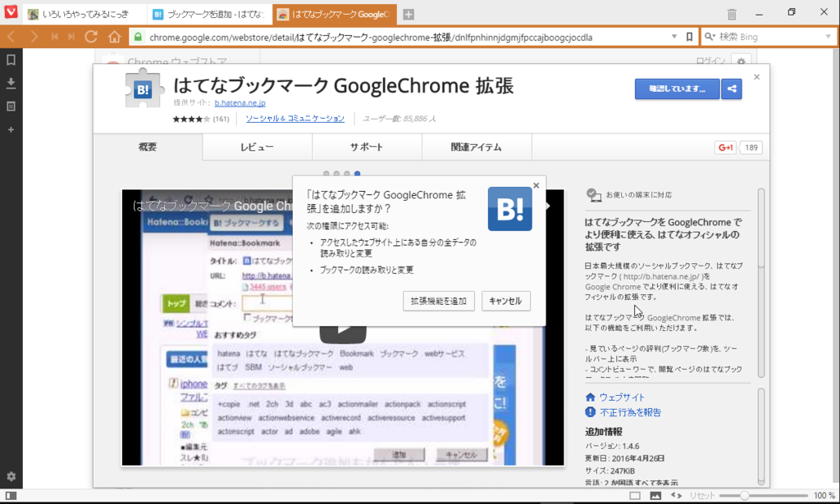Select the fourth carousel dot
This screenshot has width=840, height=504.
coord(358,174)
